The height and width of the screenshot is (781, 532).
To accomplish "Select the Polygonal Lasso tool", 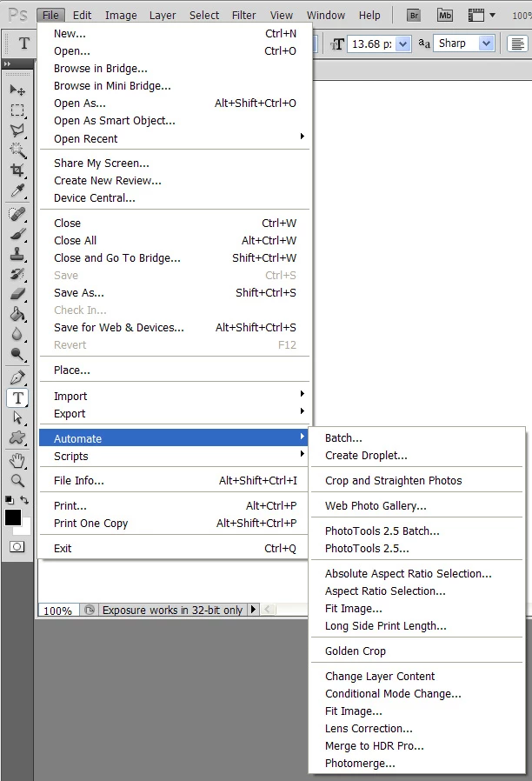I will coord(17,130).
